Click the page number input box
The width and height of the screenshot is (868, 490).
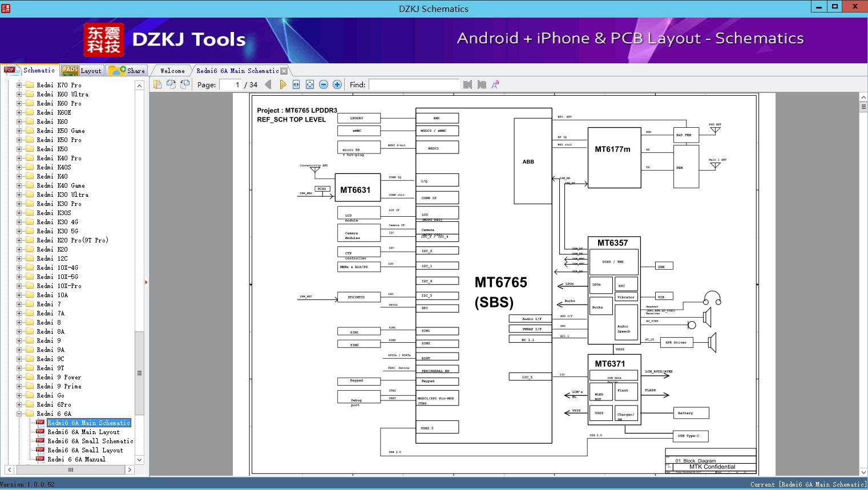[230, 84]
